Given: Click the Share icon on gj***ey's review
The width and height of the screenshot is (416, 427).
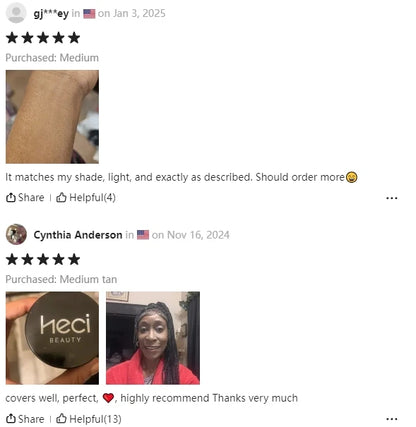Looking at the screenshot, I should coord(11,198).
